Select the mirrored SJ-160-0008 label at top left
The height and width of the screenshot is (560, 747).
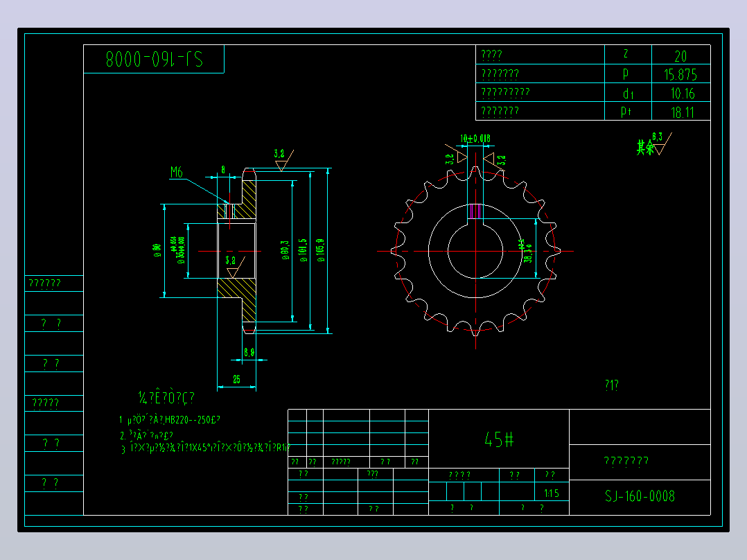[155, 59]
